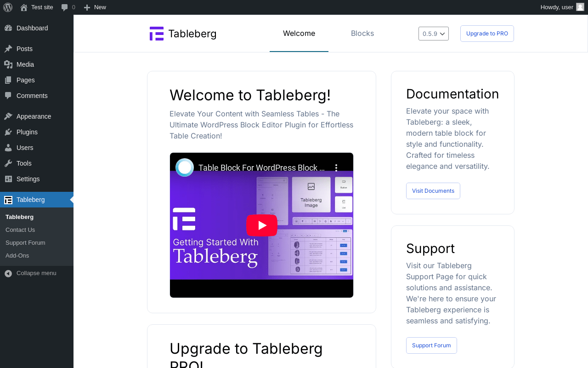Image resolution: width=588 pixels, height=368 pixels.
Task: Switch to the Welcome tab
Action: click(x=299, y=34)
